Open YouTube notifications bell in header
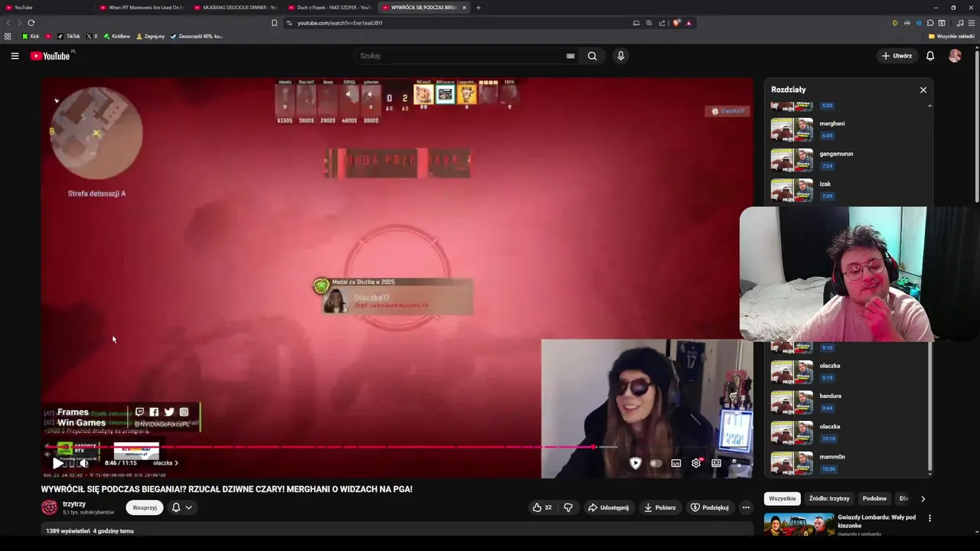This screenshot has height=551, width=980. pyautogui.click(x=930, y=56)
